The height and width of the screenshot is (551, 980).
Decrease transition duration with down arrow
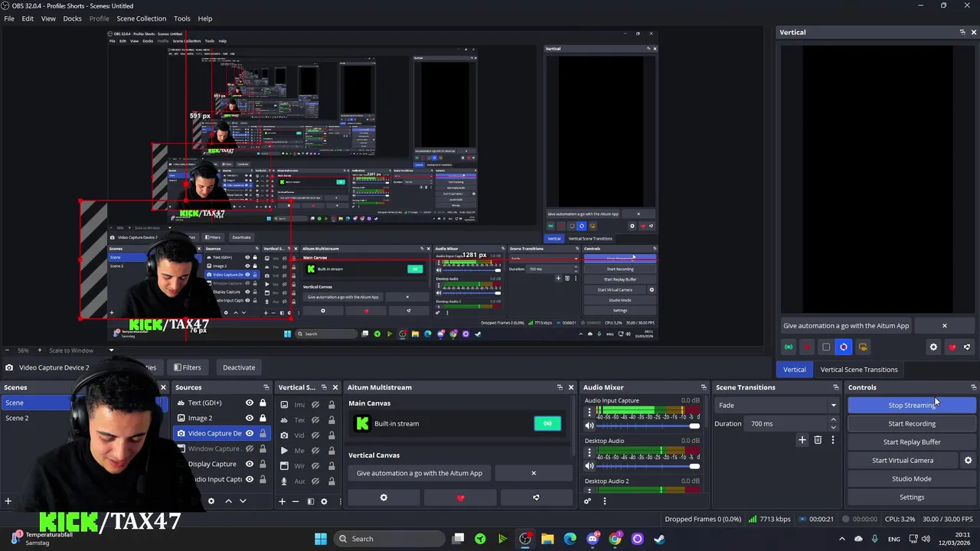click(833, 427)
